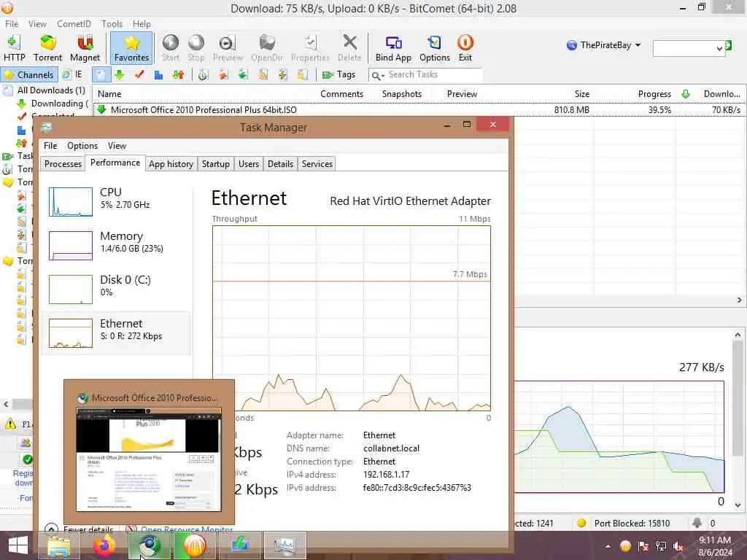Switch to Task Manager Services tab
This screenshot has height=560, width=747.
coord(317,164)
